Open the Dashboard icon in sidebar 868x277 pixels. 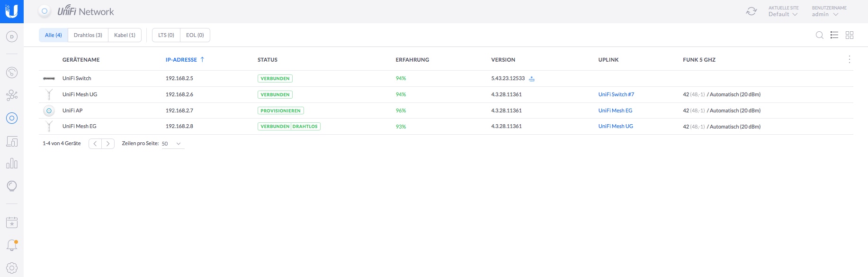(12, 37)
